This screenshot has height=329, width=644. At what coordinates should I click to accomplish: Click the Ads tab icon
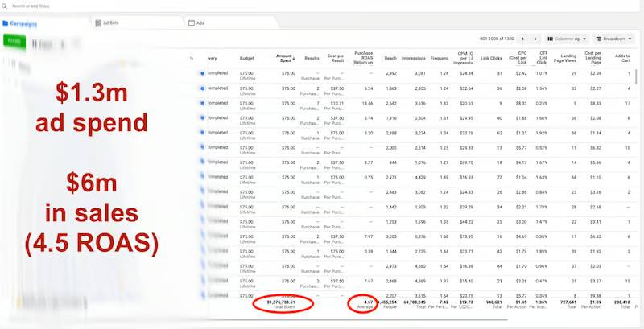click(191, 23)
